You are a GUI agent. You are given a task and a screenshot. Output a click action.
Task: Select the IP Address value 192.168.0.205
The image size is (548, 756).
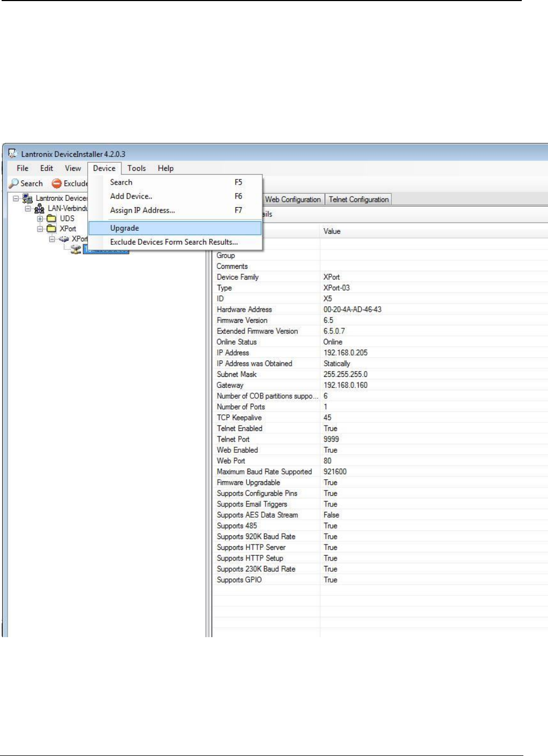click(345, 353)
